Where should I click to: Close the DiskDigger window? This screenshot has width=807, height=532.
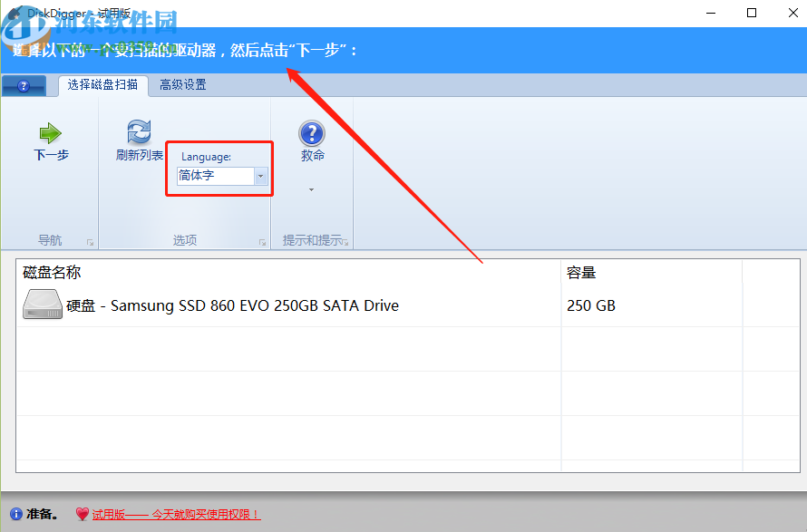click(792, 13)
